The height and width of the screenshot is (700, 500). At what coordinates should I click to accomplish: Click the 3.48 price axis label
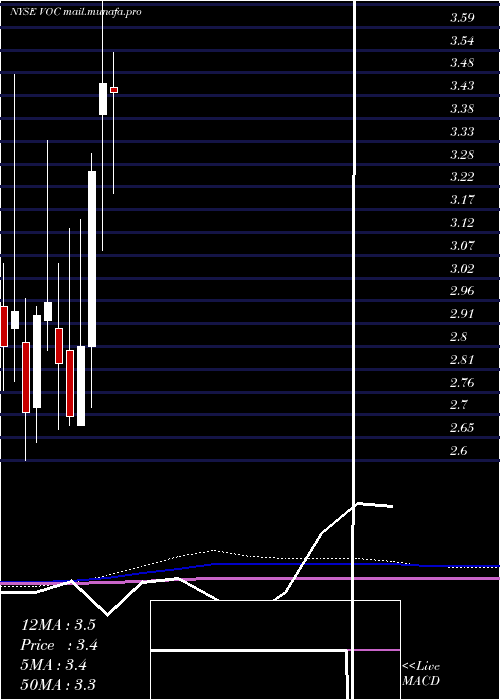[462, 63]
